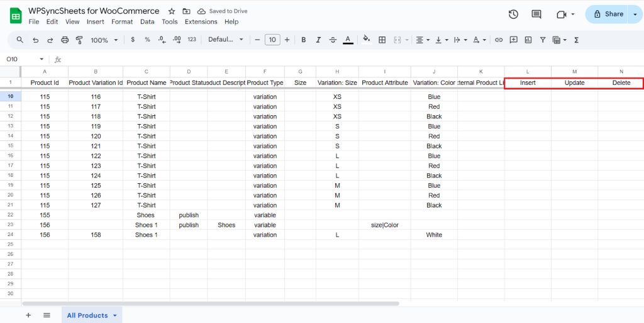Toggle Strikethrough formatting
This screenshot has width=644, height=323.
coord(333,40)
